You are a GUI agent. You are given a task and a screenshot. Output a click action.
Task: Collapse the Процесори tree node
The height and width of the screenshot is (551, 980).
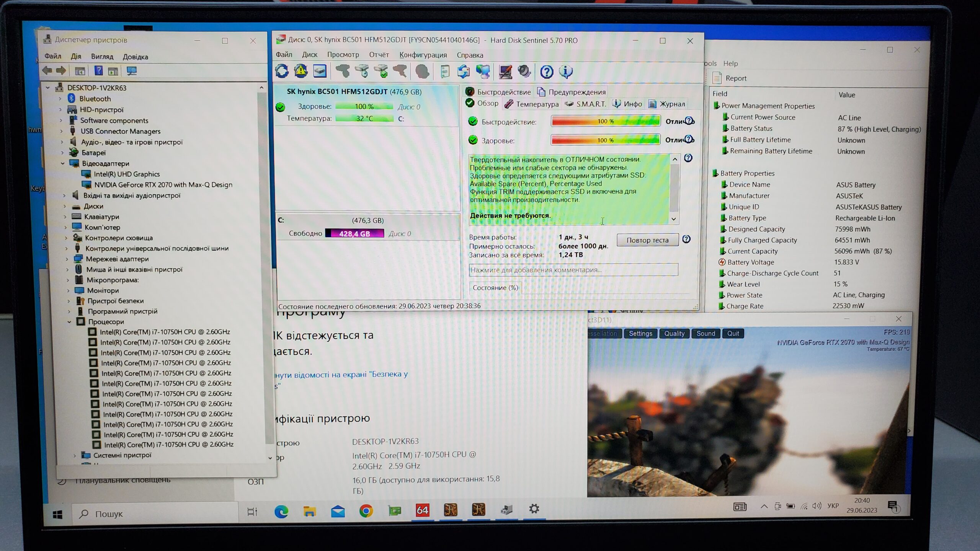pyautogui.click(x=69, y=322)
